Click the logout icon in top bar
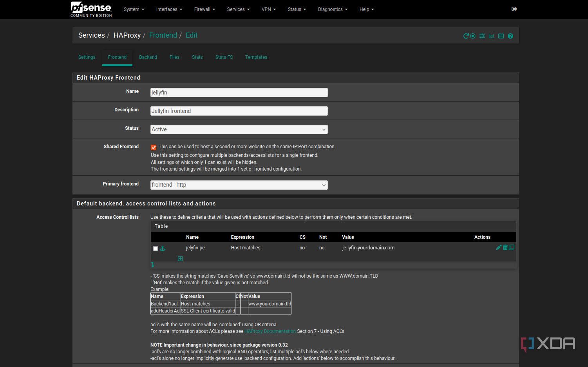588x367 pixels. pos(514,9)
